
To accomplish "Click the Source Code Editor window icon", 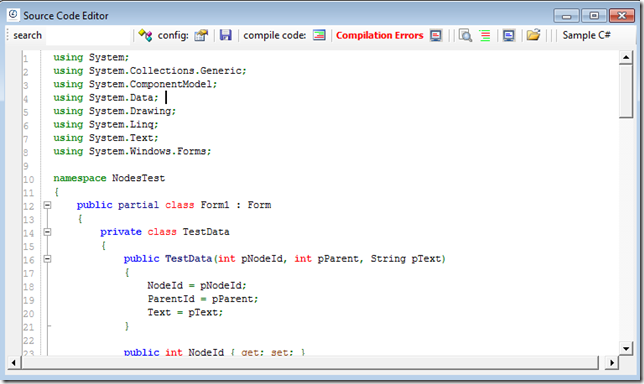I will tap(13, 15).
